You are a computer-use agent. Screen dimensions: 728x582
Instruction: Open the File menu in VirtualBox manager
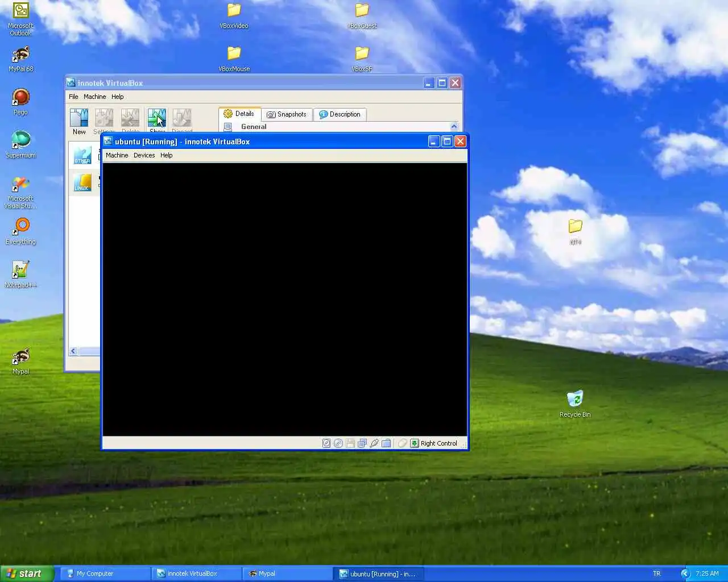[73, 97]
